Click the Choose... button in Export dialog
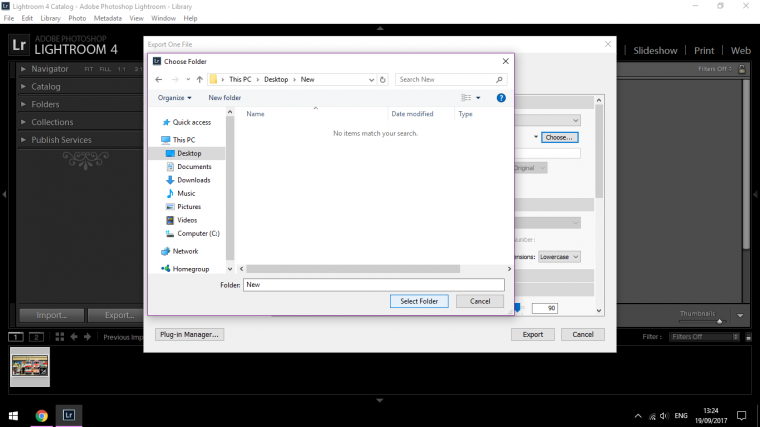Screen dimensions: 760x427 559,138
